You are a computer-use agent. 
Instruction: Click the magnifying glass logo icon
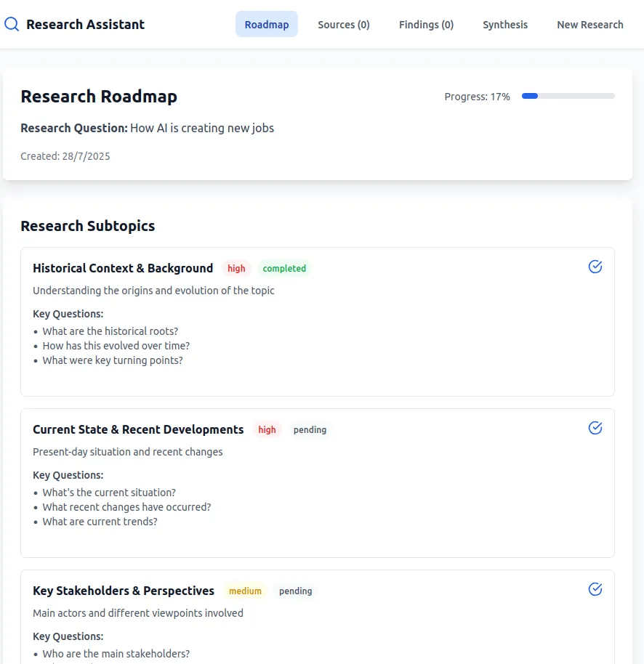click(12, 24)
